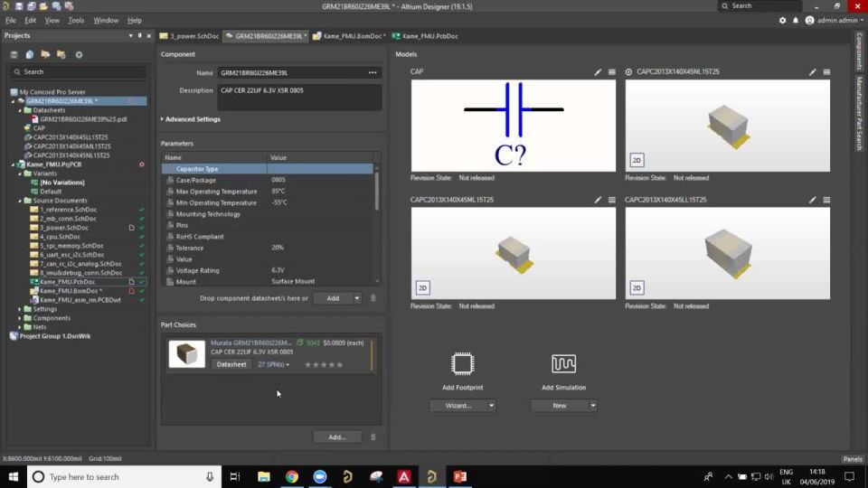The width and height of the screenshot is (868, 488).
Task: Open CAPC2013X140X45ML15T25 model hamburger menu
Action: coord(612,200)
